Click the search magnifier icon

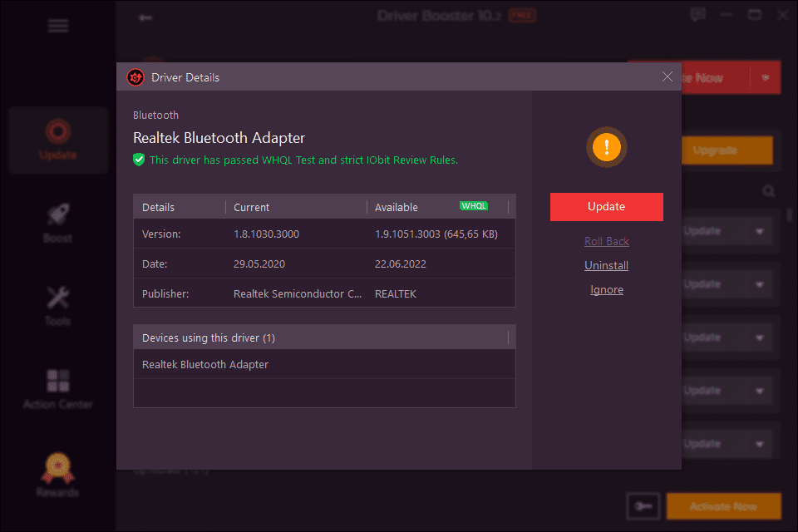pos(768,190)
